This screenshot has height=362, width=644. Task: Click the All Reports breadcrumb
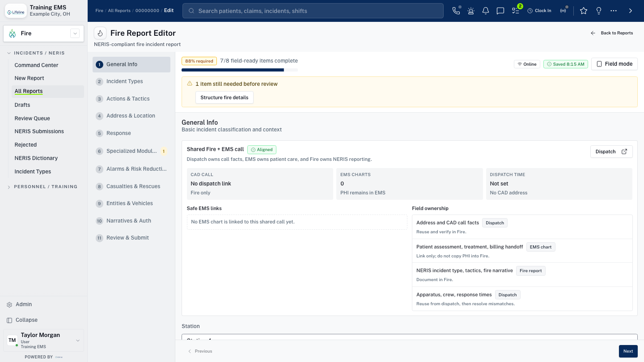119,11
